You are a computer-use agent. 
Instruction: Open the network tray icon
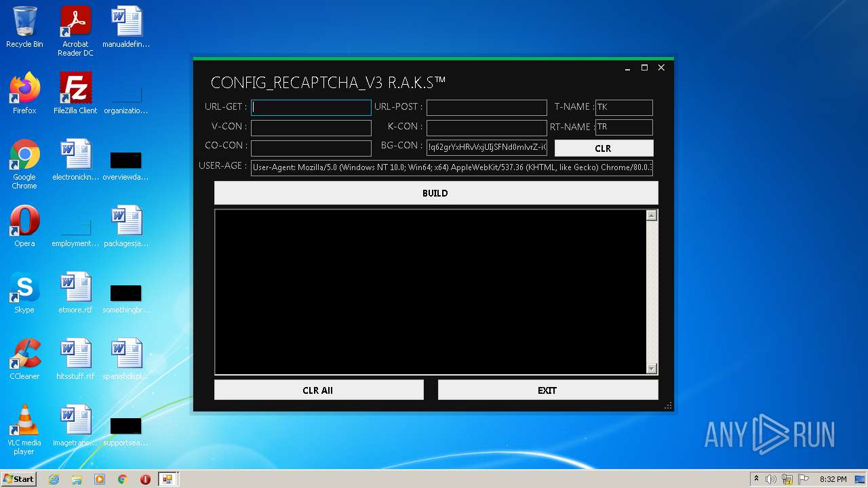click(787, 479)
